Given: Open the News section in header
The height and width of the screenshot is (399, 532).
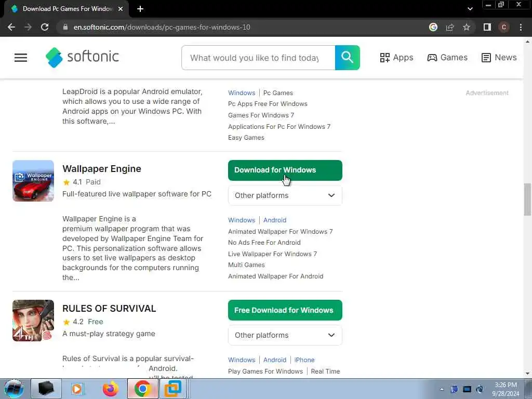Looking at the screenshot, I should click(x=499, y=57).
